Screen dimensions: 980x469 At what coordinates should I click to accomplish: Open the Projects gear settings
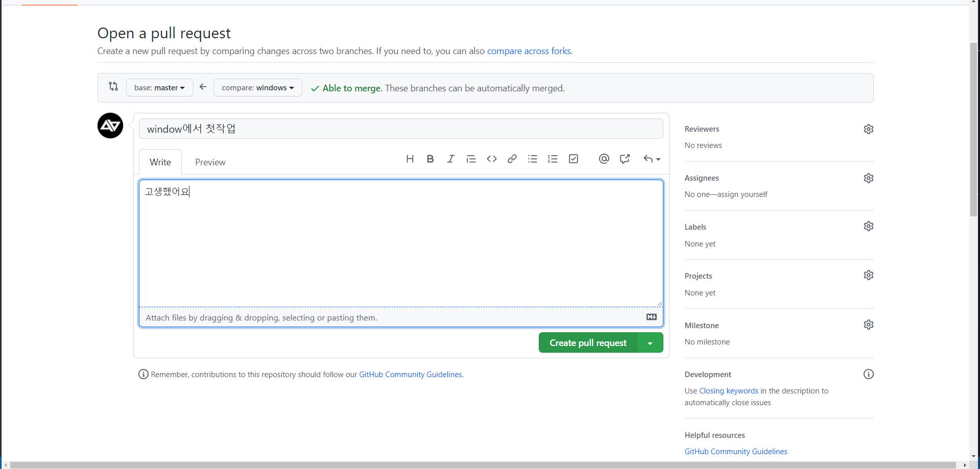(x=868, y=275)
